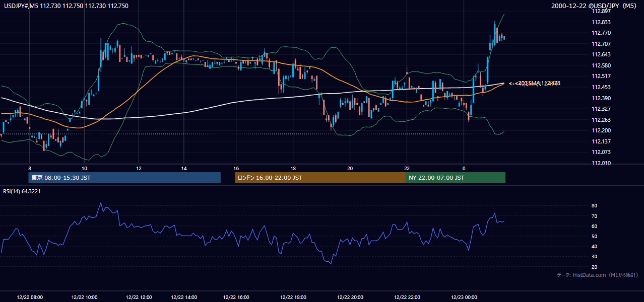Click hour marker 18 under price chart

click(x=293, y=168)
